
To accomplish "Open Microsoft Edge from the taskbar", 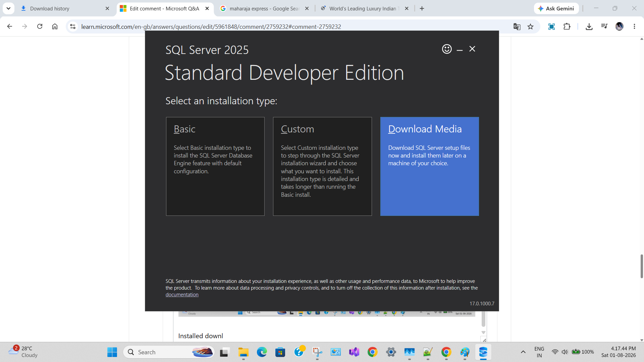I will [x=262, y=352].
